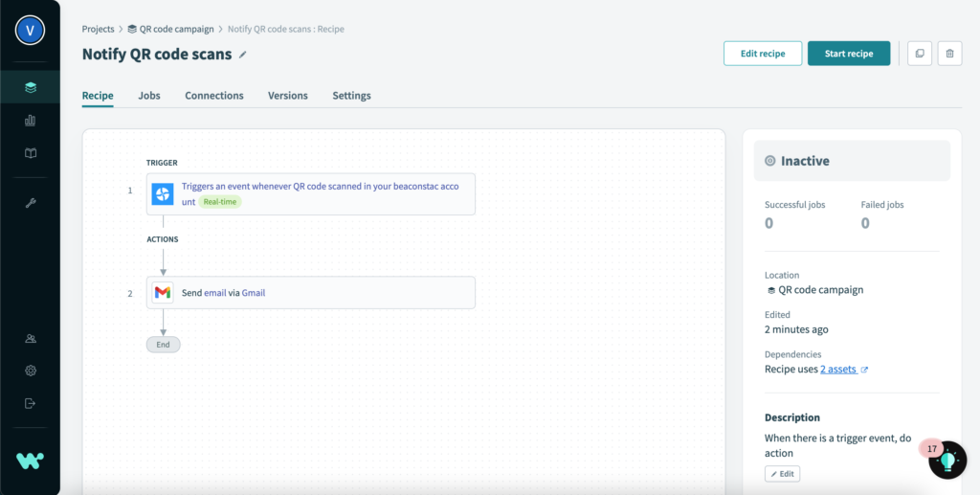980x495 pixels.
Task: Switch to the Jobs tab
Action: coord(149,96)
